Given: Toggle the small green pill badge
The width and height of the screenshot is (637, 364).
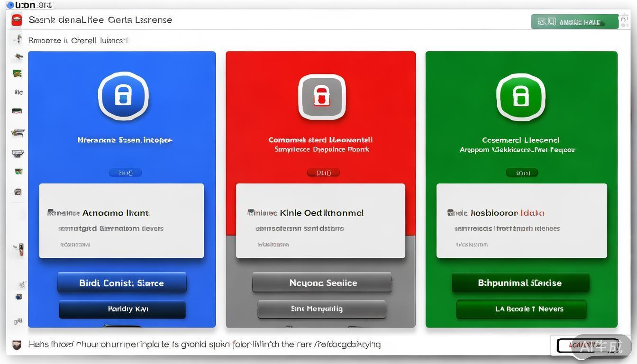Looking at the screenshot, I should (x=522, y=173).
